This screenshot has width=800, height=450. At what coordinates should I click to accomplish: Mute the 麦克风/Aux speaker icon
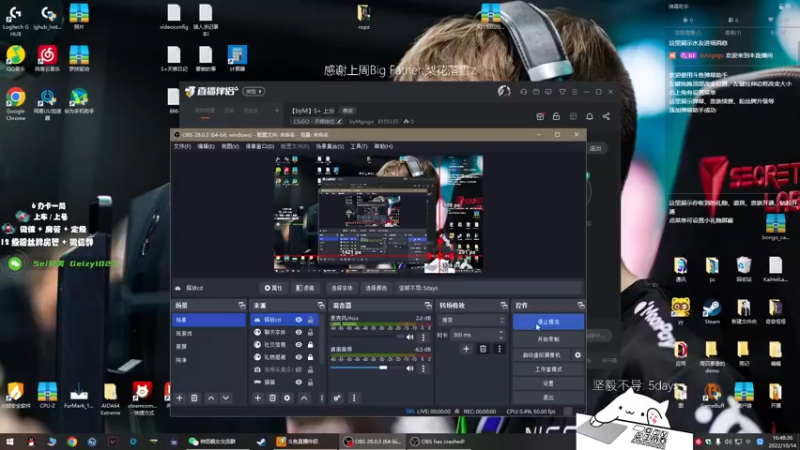pyautogui.click(x=410, y=337)
